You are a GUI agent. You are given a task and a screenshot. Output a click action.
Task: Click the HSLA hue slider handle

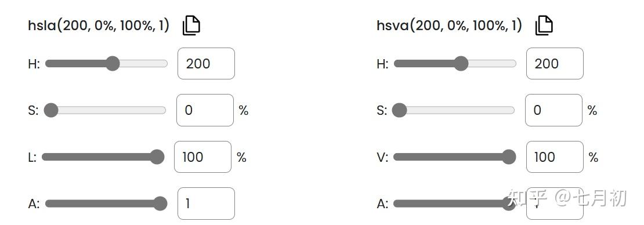[112, 64]
